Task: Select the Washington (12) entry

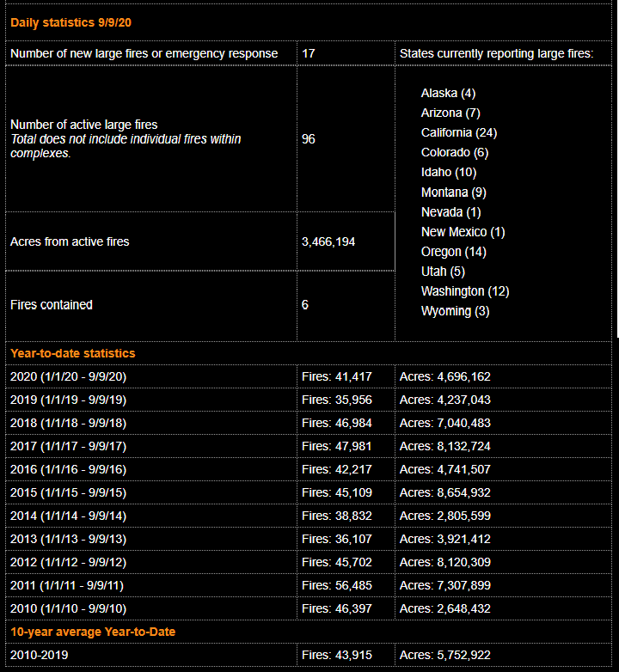Action: pos(464,291)
